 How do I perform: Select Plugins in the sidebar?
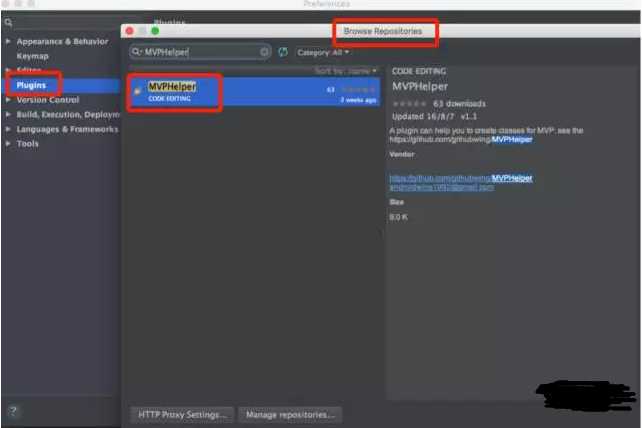click(x=31, y=85)
